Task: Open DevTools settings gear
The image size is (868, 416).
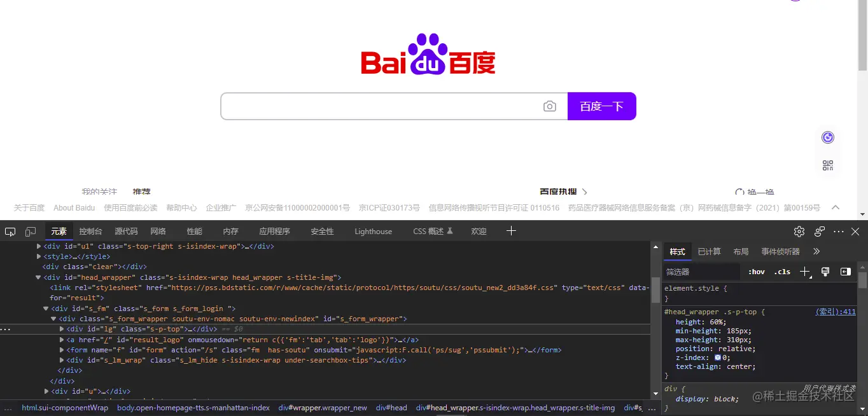Action: [799, 232]
